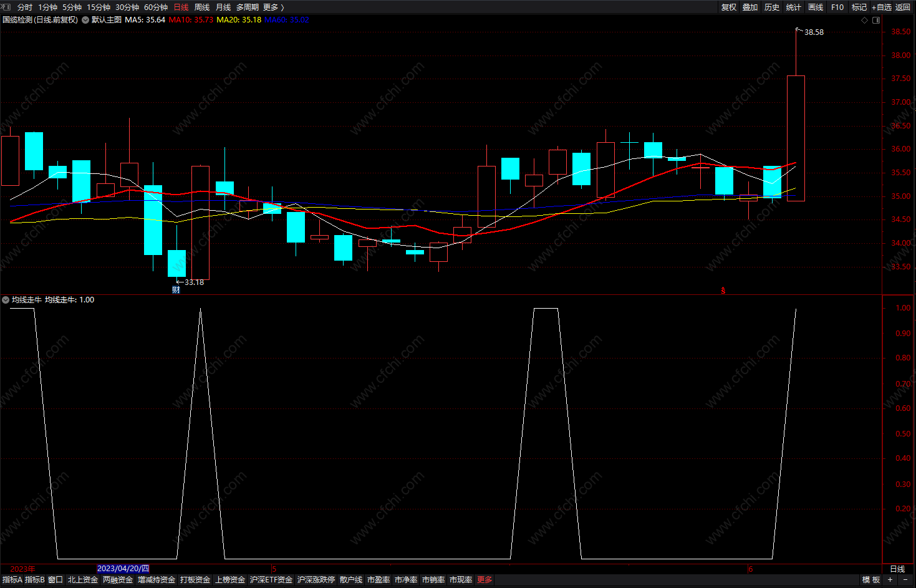Toggle the 叠加 overlay option
The image size is (916, 588).
750,7
